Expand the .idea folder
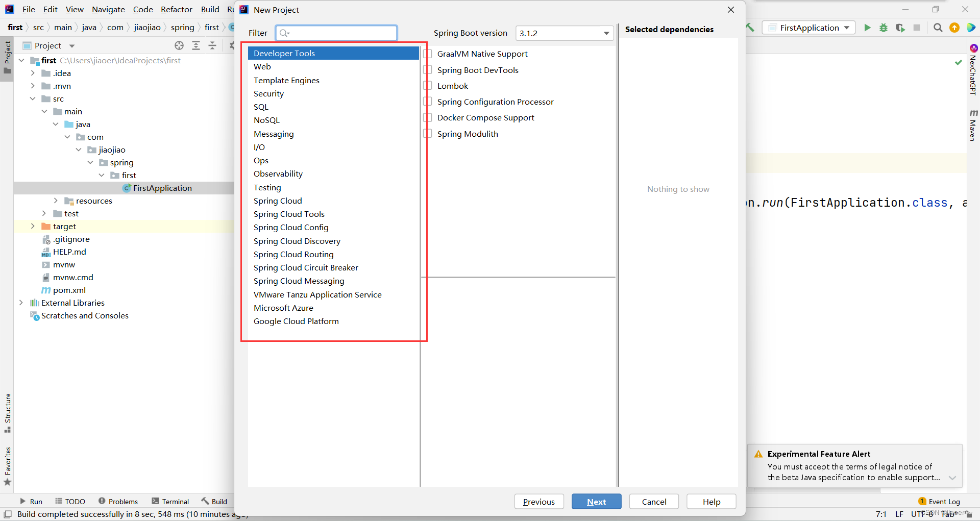This screenshot has width=980, height=521. pos(33,73)
